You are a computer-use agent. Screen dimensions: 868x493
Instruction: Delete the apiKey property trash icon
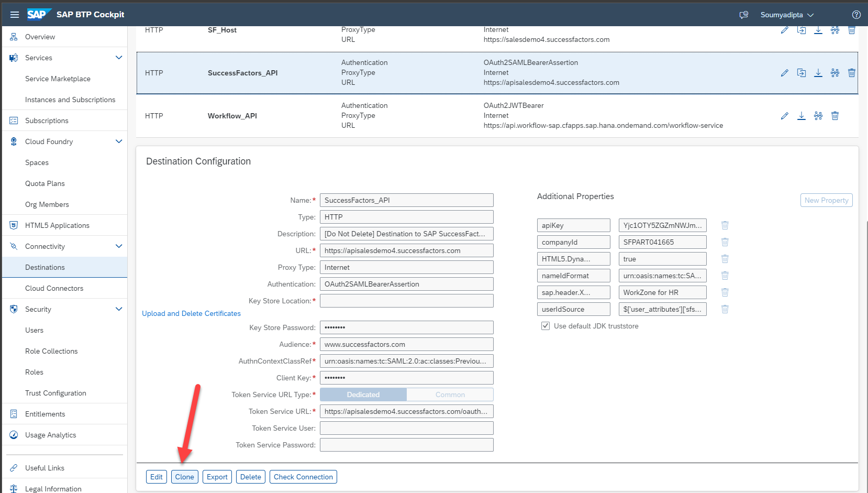click(x=725, y=225)
